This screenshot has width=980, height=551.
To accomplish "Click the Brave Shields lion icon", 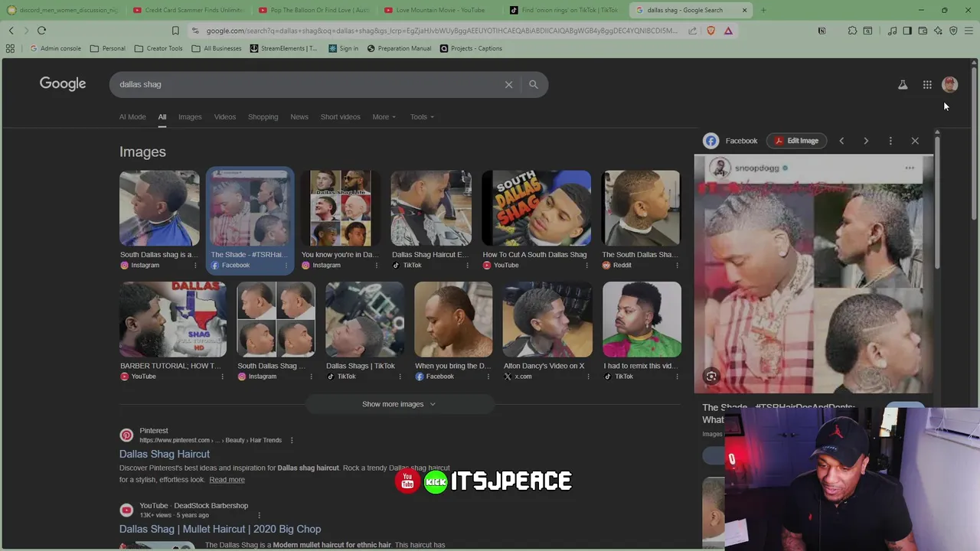I will tap(711, 31).
